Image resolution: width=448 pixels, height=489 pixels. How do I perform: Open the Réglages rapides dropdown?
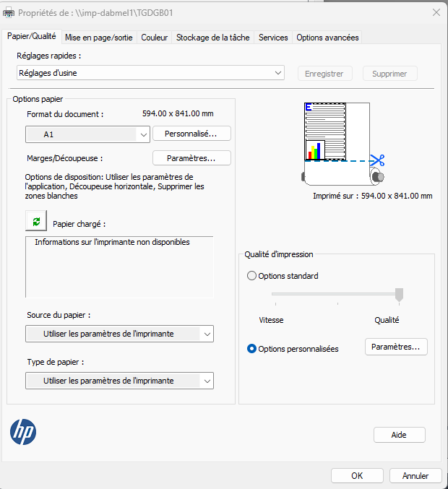tap(150, 73)
